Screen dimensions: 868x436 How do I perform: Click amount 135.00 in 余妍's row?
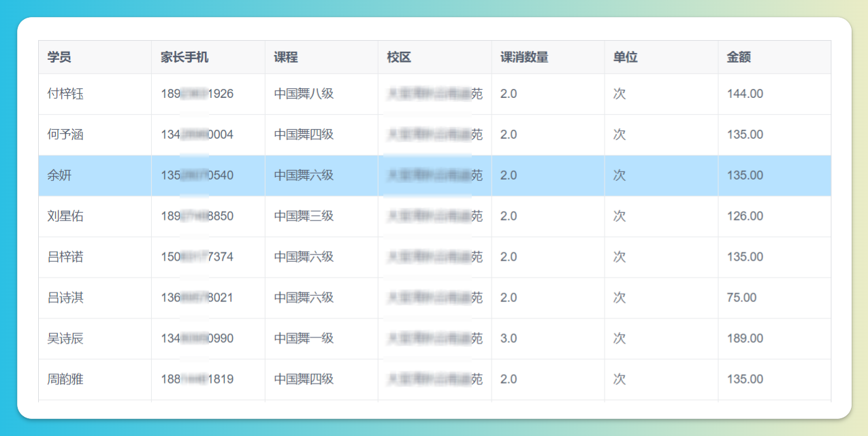(745, 175)
